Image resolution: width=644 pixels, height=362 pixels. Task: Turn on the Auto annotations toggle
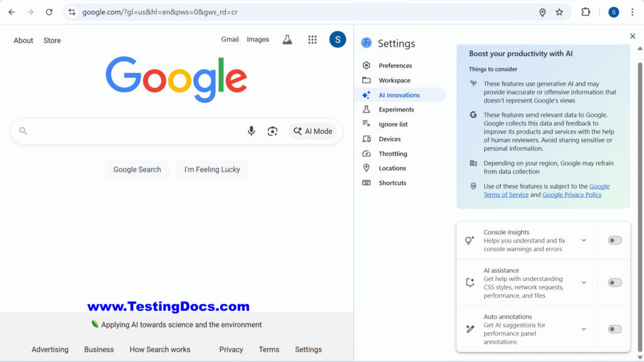[x=615, y=329]
